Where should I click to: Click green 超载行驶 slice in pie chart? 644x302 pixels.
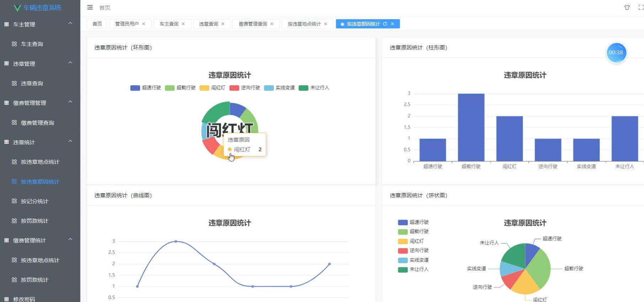539,268
